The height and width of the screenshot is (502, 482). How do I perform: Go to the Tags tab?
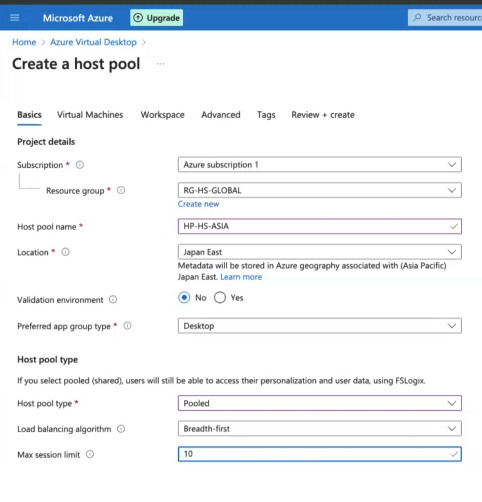click(x=266, y=115)
